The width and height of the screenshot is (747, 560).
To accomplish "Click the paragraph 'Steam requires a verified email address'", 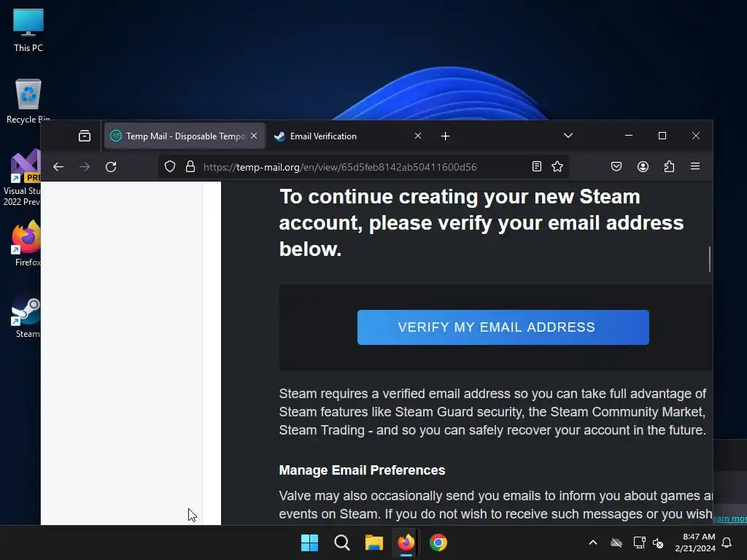I will 492,412.
